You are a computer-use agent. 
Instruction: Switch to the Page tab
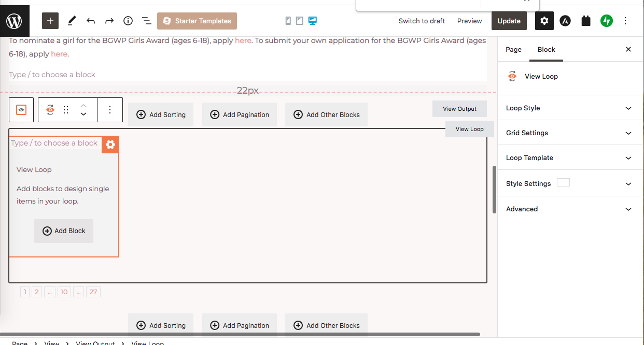[x=513, y=50]
